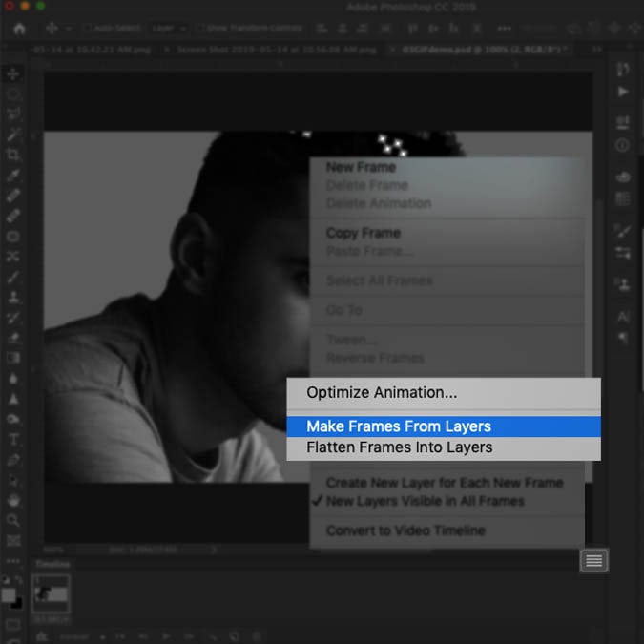This screenshot has height=644, width=644.
Task: Click the foreground color swatch
Action: [9, 594]
